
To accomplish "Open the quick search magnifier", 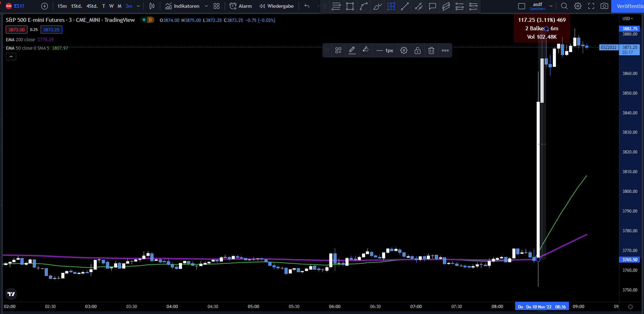I will 564,6.
